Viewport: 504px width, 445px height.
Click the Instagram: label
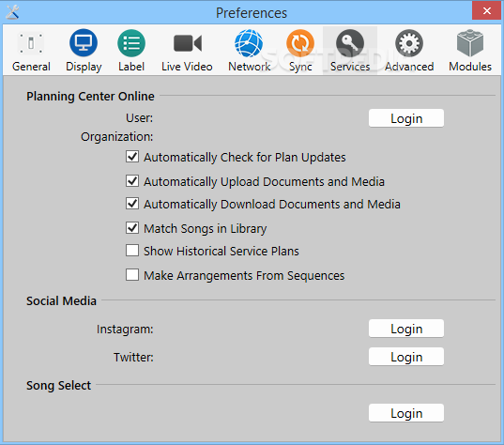125,330
